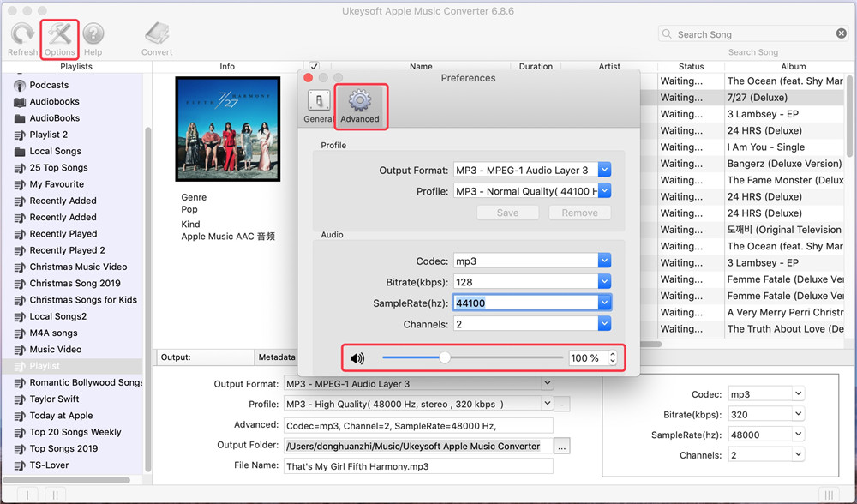Click the 100 % volume field

[x=588, y=358]
